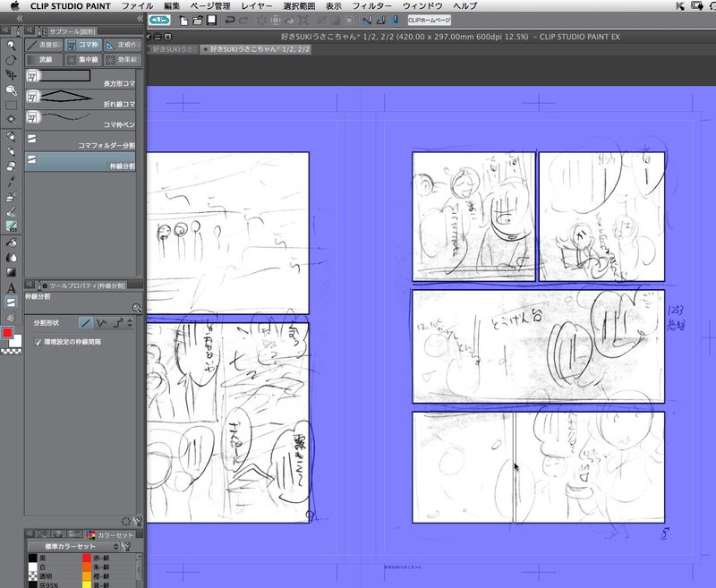Image resolution: width=716 pixels, height=588 pixels.
Task: Pick the red main color swatch
Action: coord(7,333)
